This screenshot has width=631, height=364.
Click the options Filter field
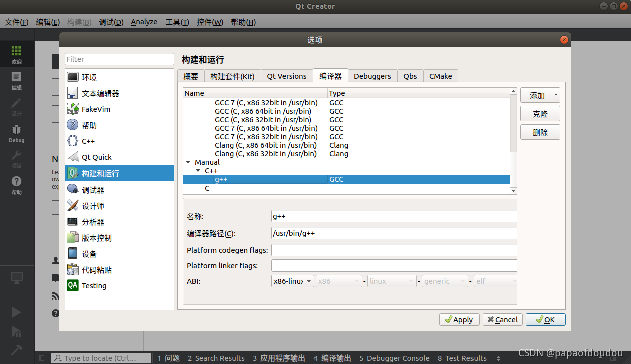coord(119,59)
